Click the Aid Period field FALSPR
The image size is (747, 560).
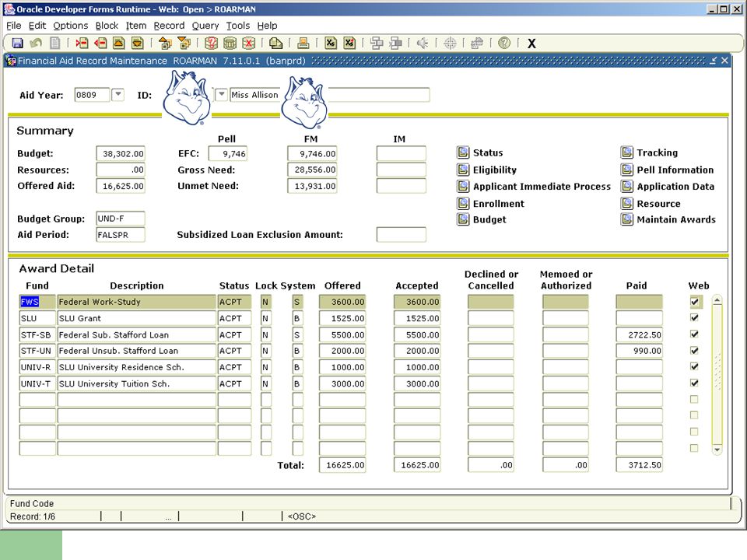coord(121,235)
